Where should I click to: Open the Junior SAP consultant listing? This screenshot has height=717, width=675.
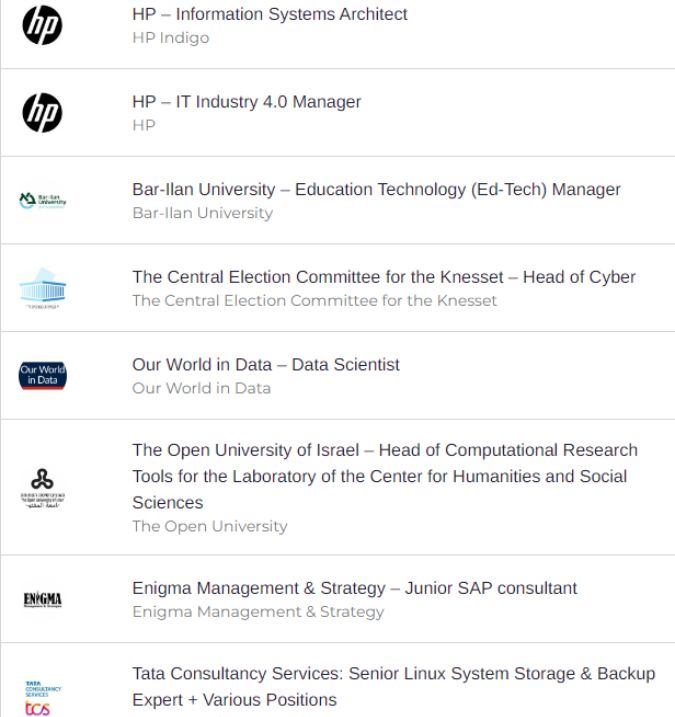tap(354, 588)
